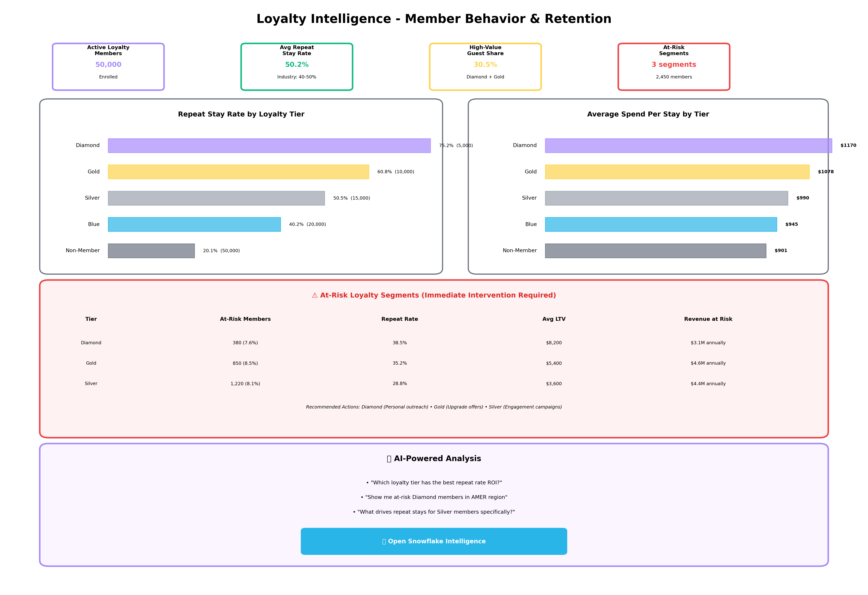The width and height of the screenshot is (868, 595).
Task: Click the at-risk Diamond members AMER prompt
Action: [x=434, y=497]
